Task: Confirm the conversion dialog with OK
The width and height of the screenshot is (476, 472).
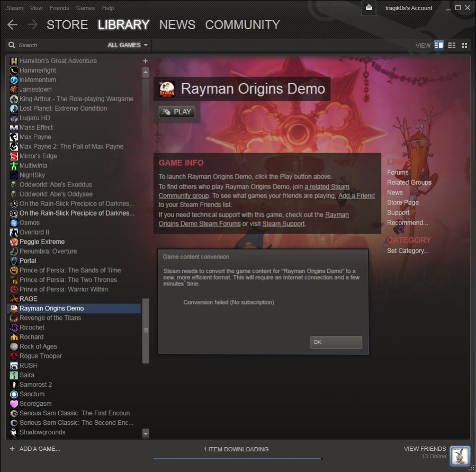Action: 336,342
